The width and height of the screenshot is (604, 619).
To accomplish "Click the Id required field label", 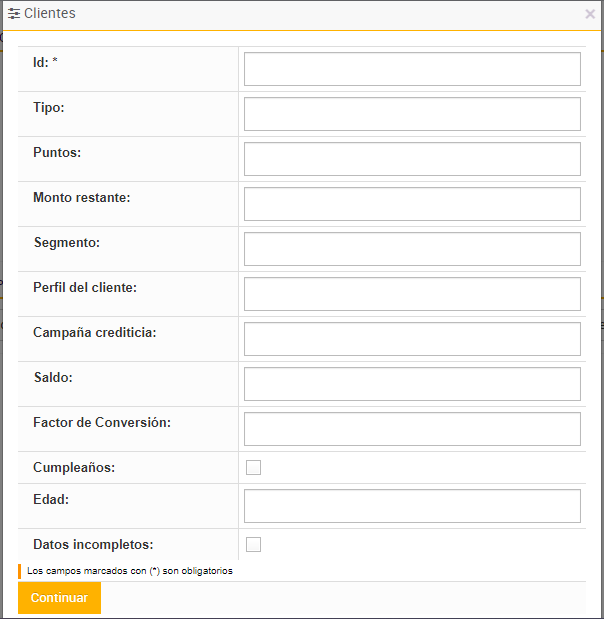I will click(x=46, y=62).
